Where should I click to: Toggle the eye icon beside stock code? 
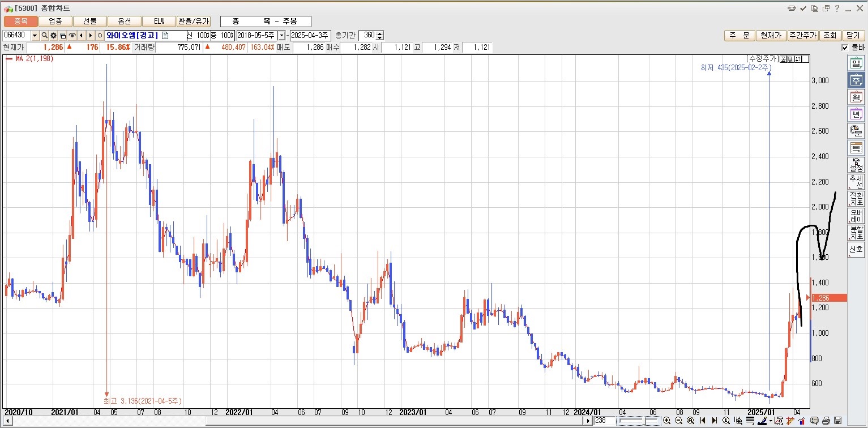(x=72, y=36)
